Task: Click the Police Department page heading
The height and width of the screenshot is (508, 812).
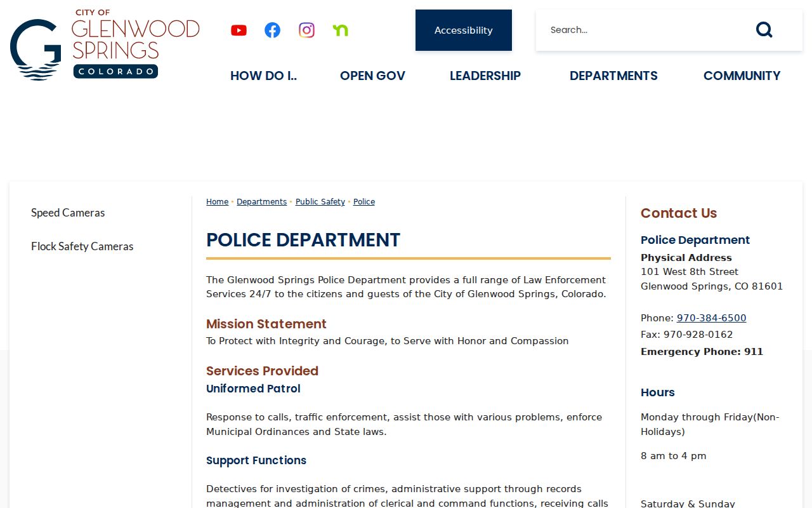Action: coord(303,240)
